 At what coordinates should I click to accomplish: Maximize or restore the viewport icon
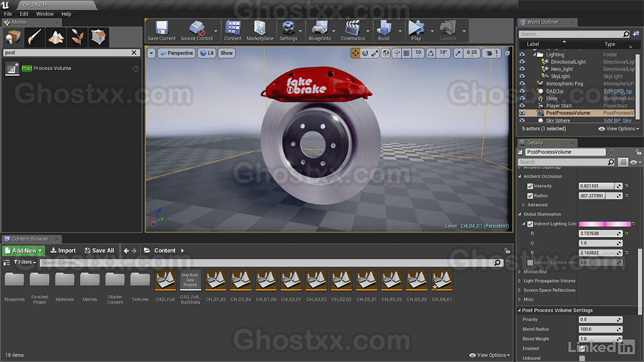tap(508, 53)
